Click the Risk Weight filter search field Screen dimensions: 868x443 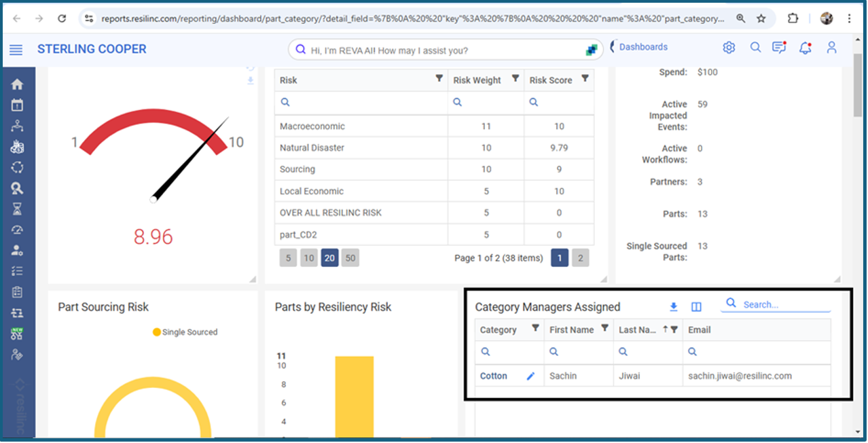pyautogui.click(x=486, y=103)
